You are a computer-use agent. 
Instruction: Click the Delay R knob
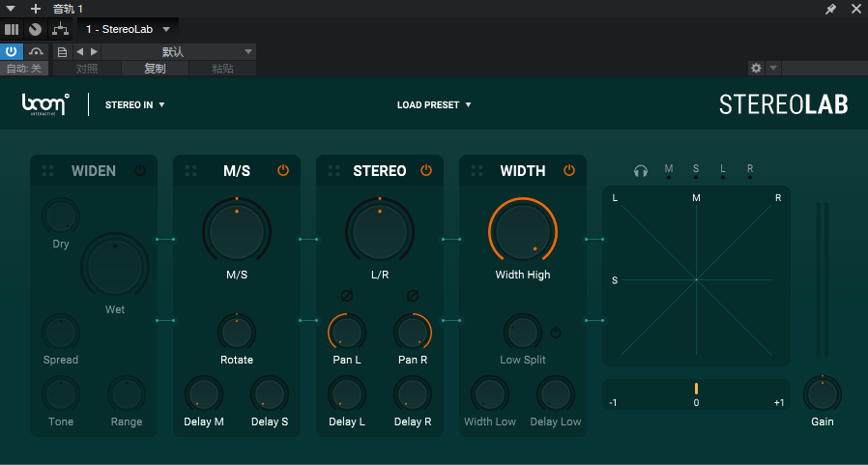413,394
